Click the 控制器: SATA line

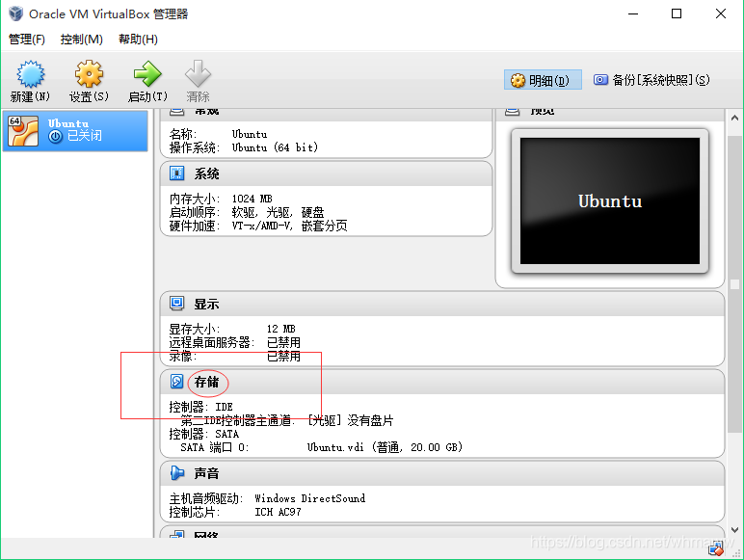(x=204, y=434)
